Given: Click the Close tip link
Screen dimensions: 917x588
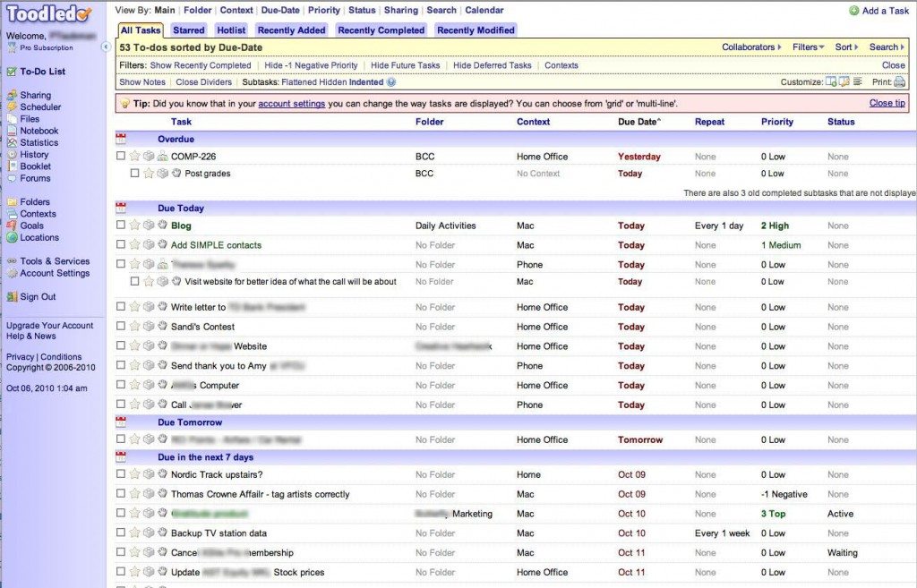Looking at the screenshot, I should [x=887, y=103].
